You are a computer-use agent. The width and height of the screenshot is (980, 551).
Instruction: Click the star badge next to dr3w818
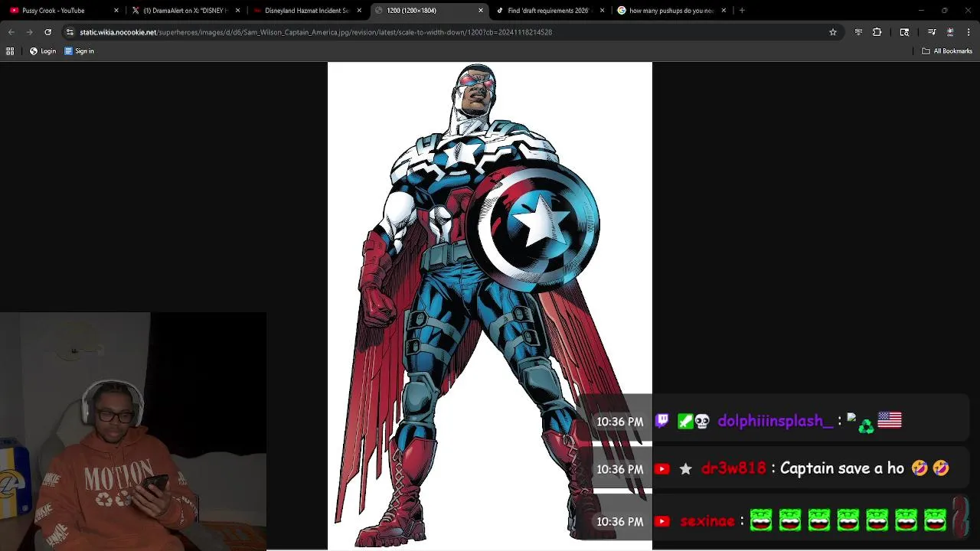(x=686, y=469)
